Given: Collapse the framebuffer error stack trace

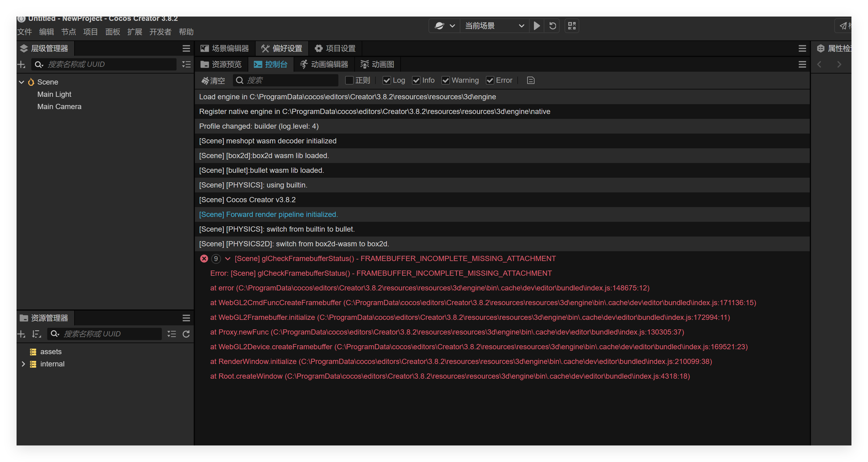Looking at the screenshot, I should 228,259.
